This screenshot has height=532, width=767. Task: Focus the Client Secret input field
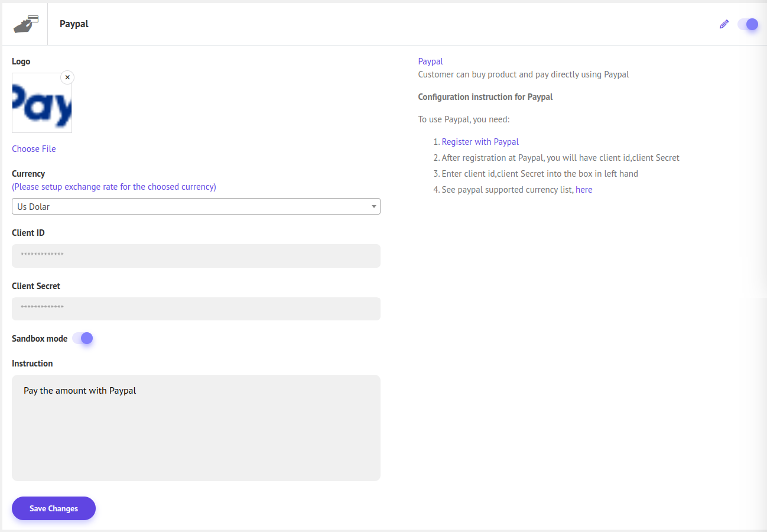196,309
